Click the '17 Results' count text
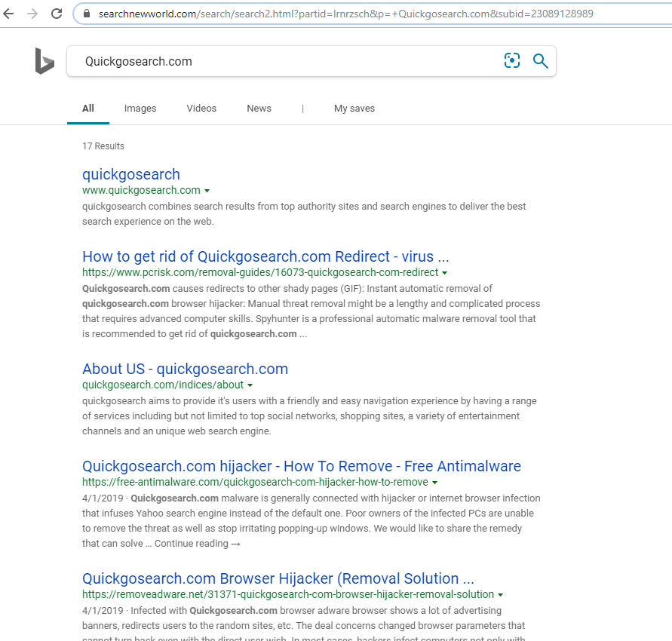Image resolution: width=672 pixels, height=641 pixels. pos(103,146)
